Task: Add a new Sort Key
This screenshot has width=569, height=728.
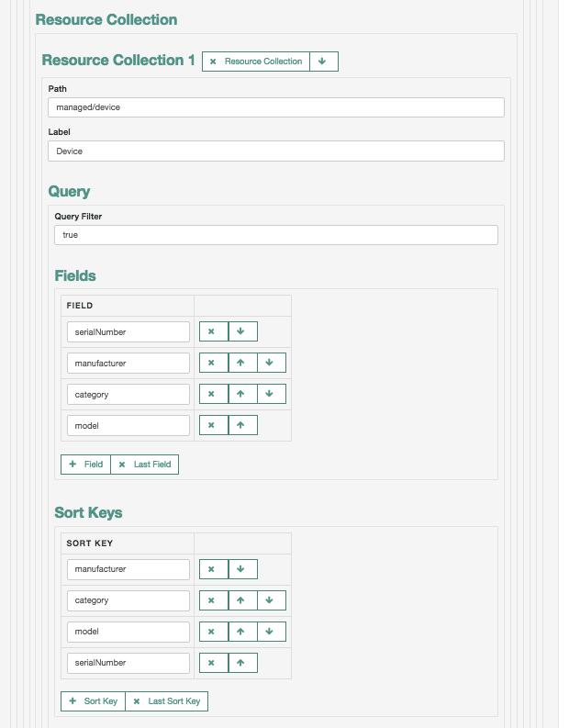Action: 93,701
